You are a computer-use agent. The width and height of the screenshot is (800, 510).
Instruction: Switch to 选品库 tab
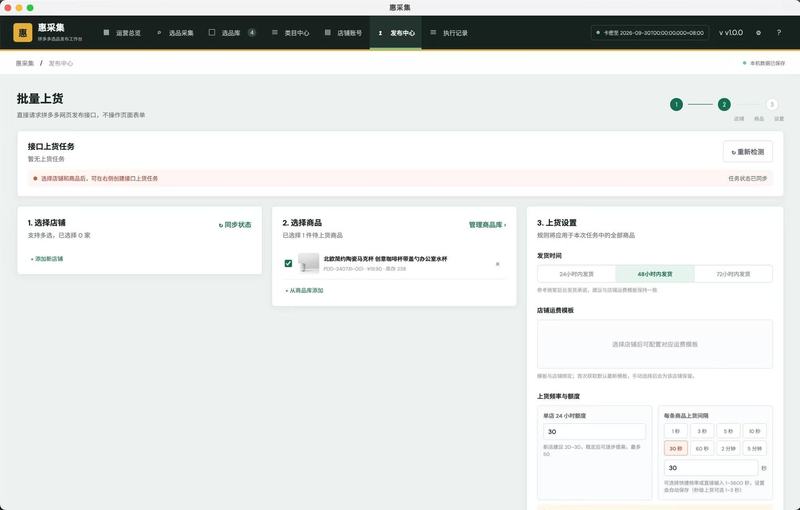point(232,33)
